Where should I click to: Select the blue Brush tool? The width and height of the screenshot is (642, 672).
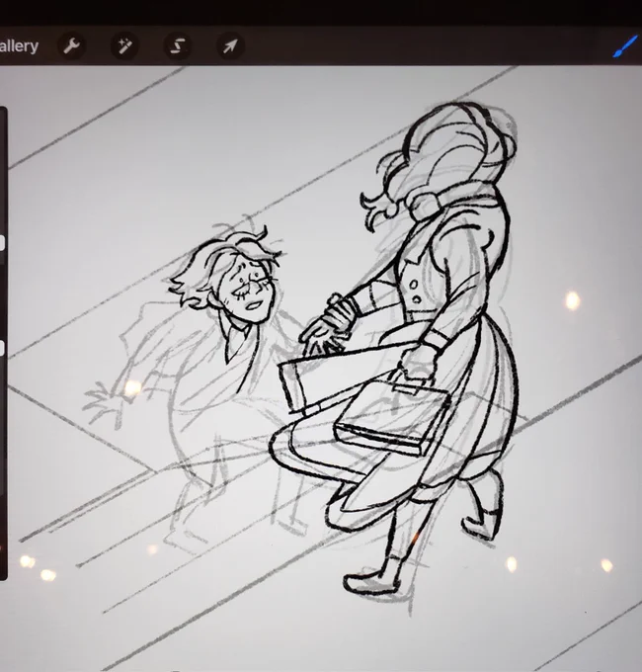(625, 45)
